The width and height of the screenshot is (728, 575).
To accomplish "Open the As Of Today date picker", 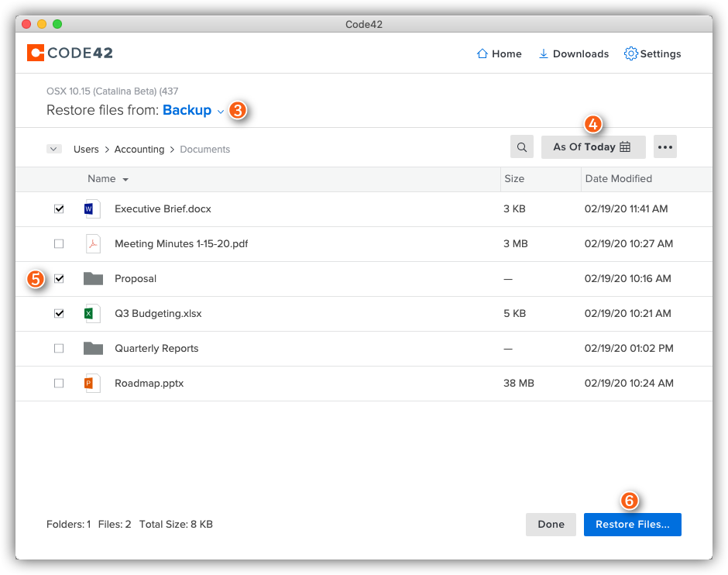I will tap(593, 146).
